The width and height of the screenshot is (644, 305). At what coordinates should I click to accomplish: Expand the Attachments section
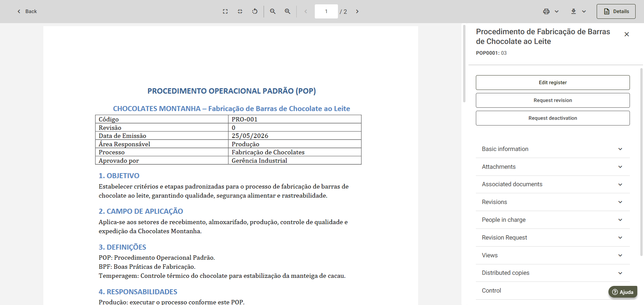(553, 167)
